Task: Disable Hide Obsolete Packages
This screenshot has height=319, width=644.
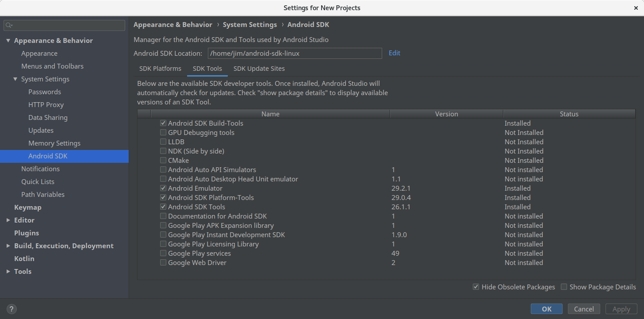Action: point(476,287)
